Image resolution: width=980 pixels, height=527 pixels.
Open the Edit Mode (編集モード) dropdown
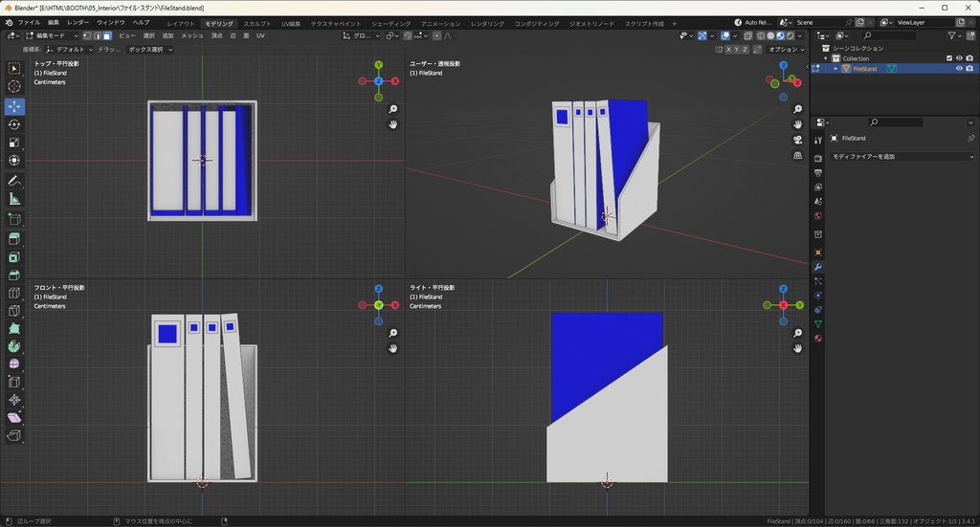coord(50,35)
